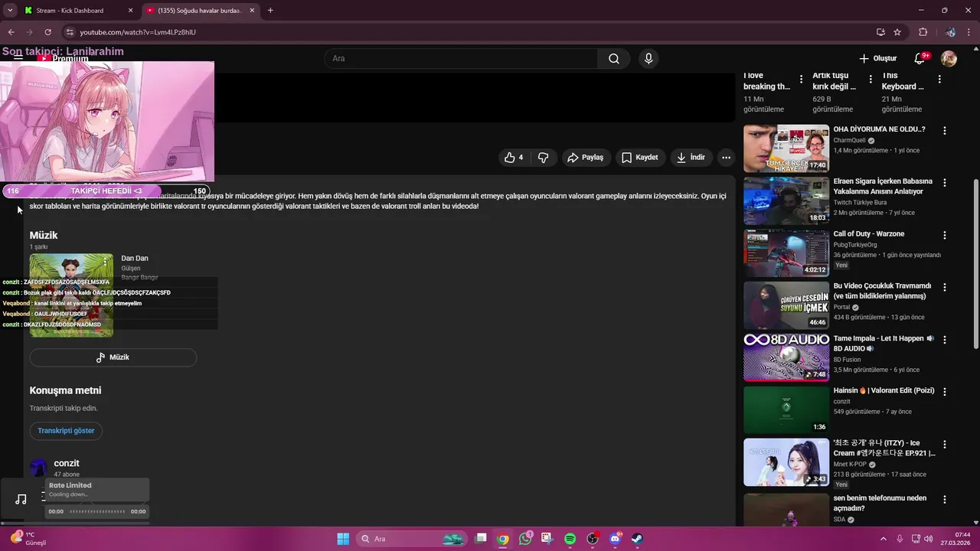Viewport: 980px width, 551px height.
Task: Show hidden system tray icons
Action: pos(883,539)
